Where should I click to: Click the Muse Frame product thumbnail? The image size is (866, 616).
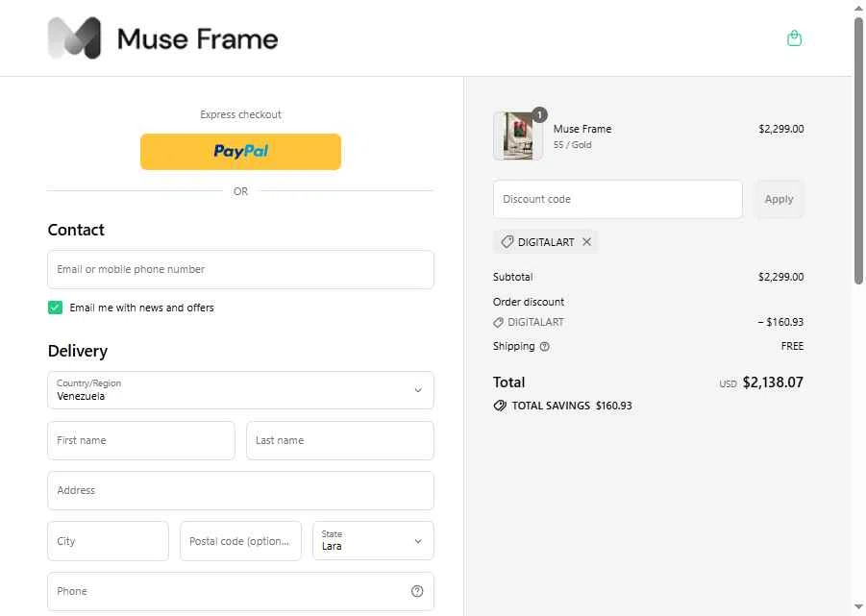(517, 136)
